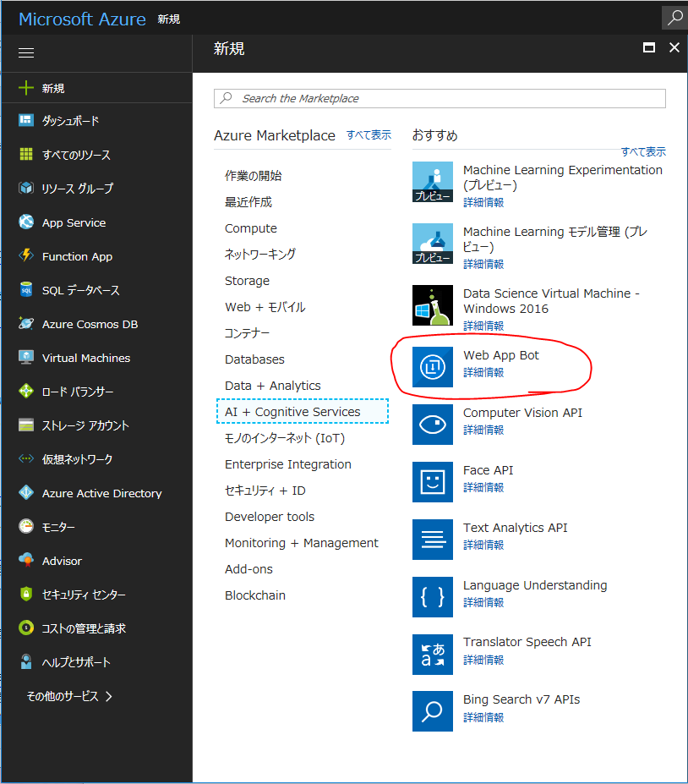
Task: Select the Web App Bot tile icon
Action: pyautogui.click(x=433, y=367)
